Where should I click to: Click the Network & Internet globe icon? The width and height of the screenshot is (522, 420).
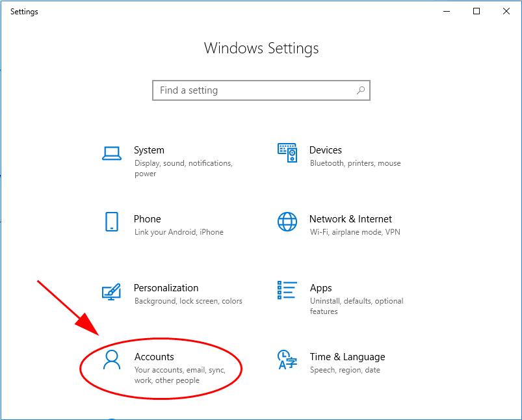[286, 222]
